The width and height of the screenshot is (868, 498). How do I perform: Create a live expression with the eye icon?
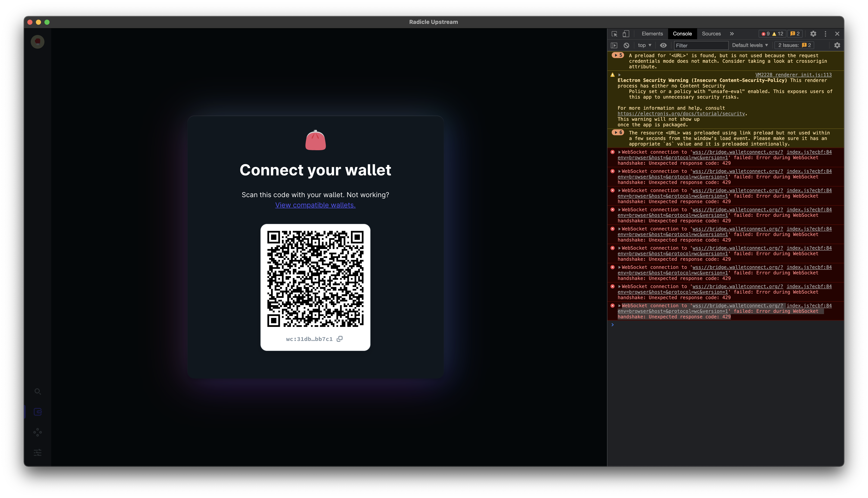663,45
